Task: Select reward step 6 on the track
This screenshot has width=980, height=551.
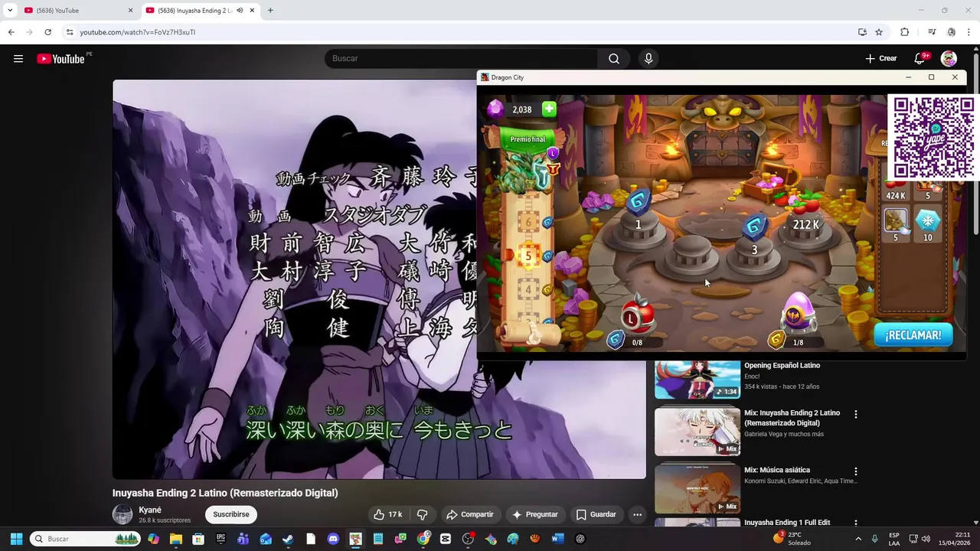Action: tap(528, 223)
